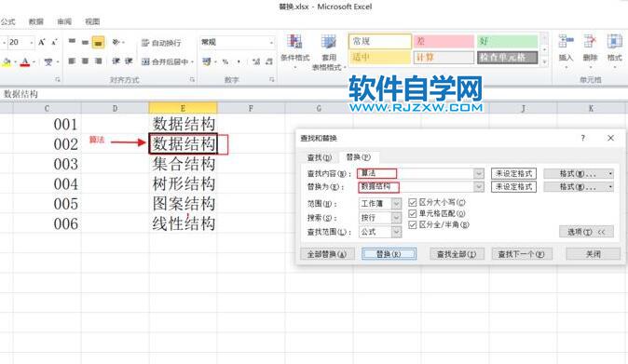Click the 查找下一个 find next button
The image size is (628, 364).
[x=521, y=254]
